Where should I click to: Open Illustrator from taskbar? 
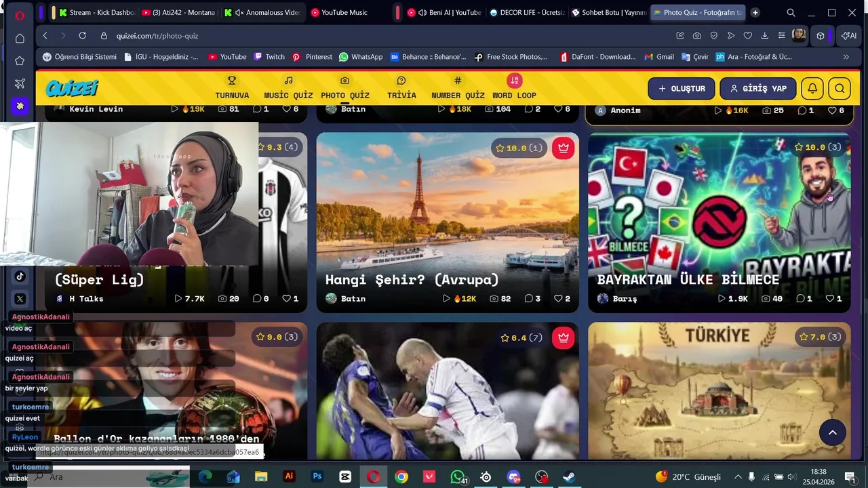289,476
